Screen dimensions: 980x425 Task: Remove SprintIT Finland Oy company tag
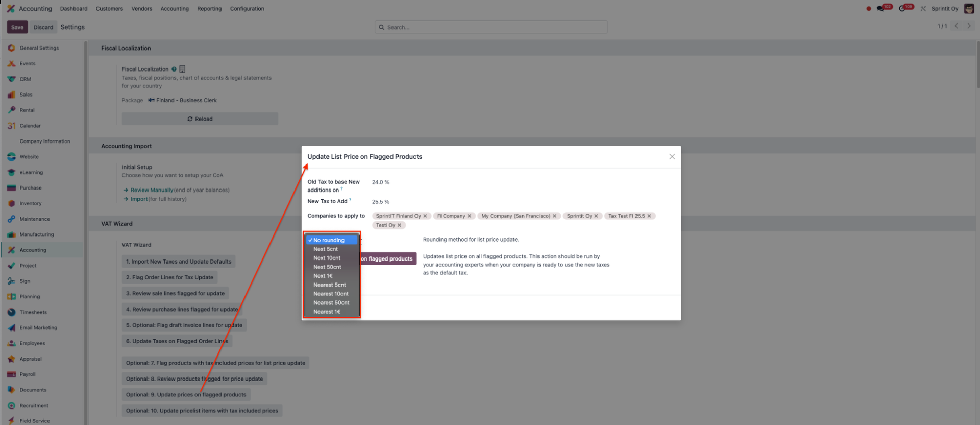425,216
